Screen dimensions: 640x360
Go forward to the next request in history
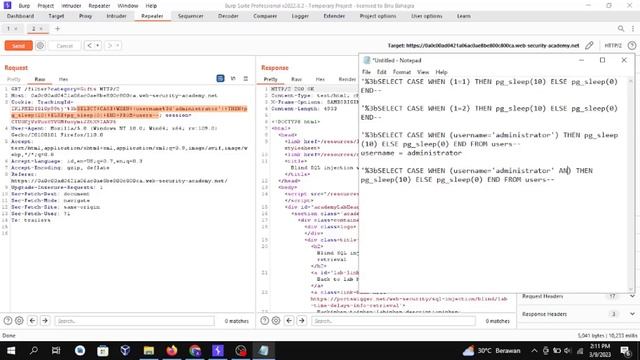click(x=109, y=46)
